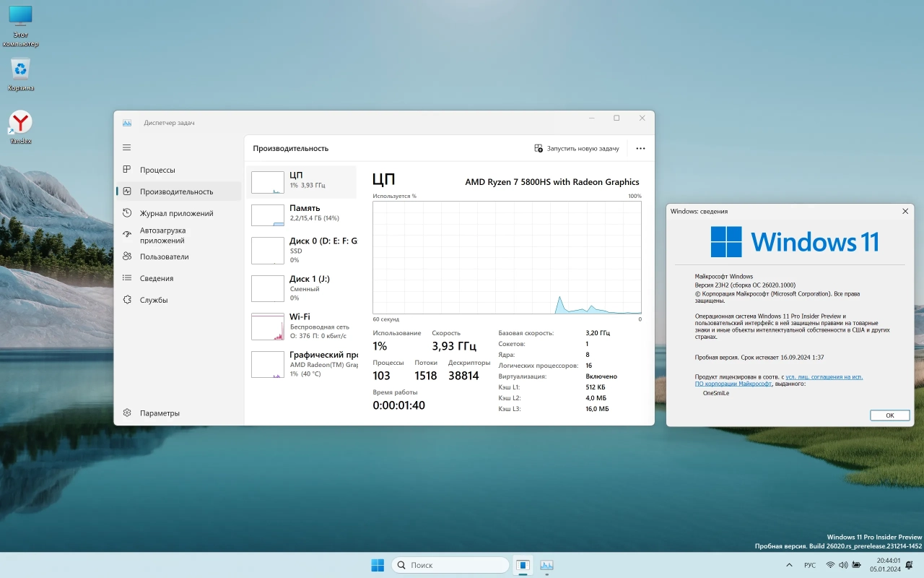Screen dimensions: 924x578
Task: Click base speed value 3,20 ГГц
Action: click(598, 333)
